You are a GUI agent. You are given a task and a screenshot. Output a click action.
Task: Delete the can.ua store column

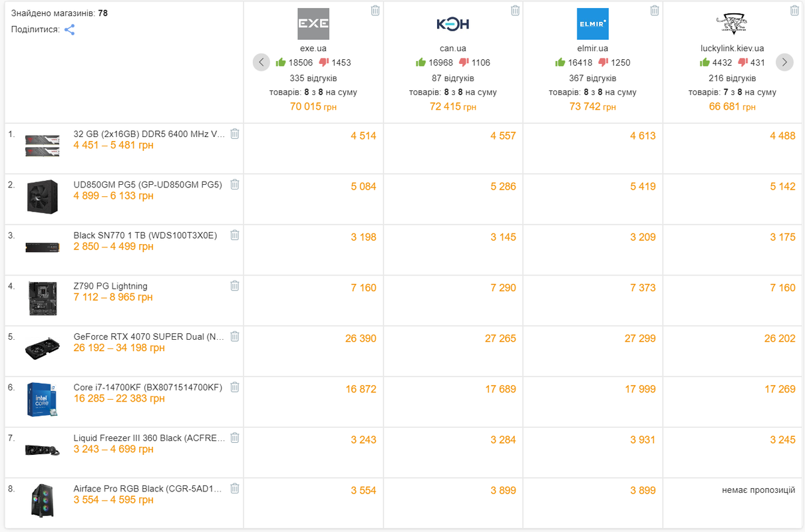[515, 11]
